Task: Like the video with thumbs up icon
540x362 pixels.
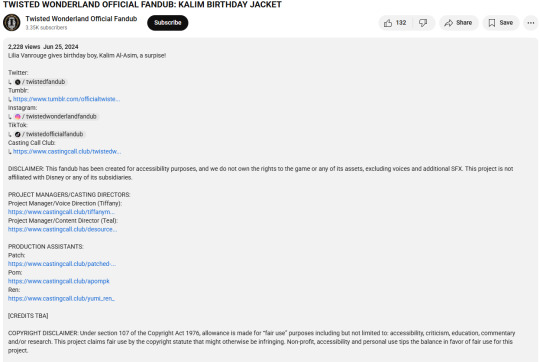Action: pos(395,23)
